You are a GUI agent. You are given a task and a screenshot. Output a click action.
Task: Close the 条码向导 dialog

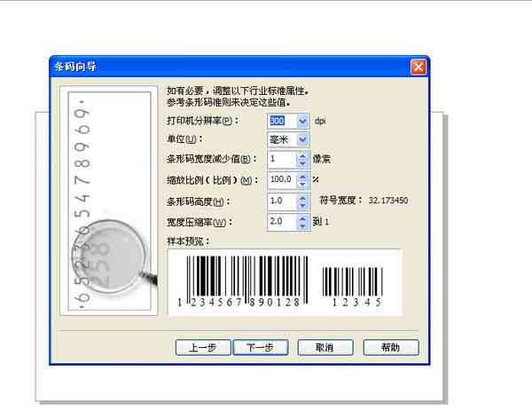[x=418, y=67]
